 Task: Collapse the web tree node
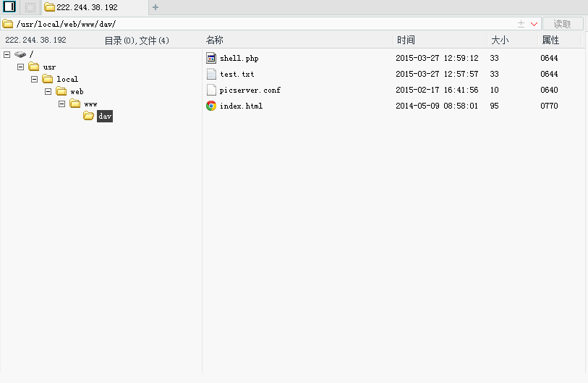click(x=48, y=92)
